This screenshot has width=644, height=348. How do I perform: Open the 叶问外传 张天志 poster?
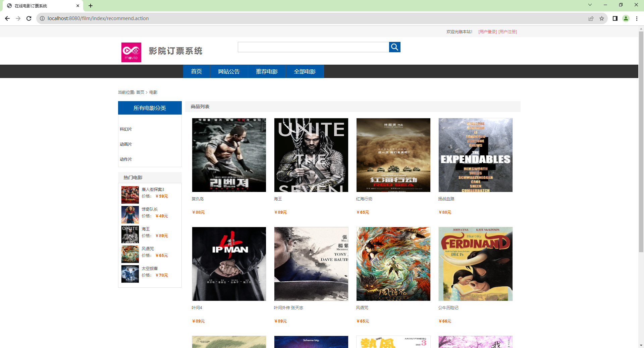pos(311,264)
